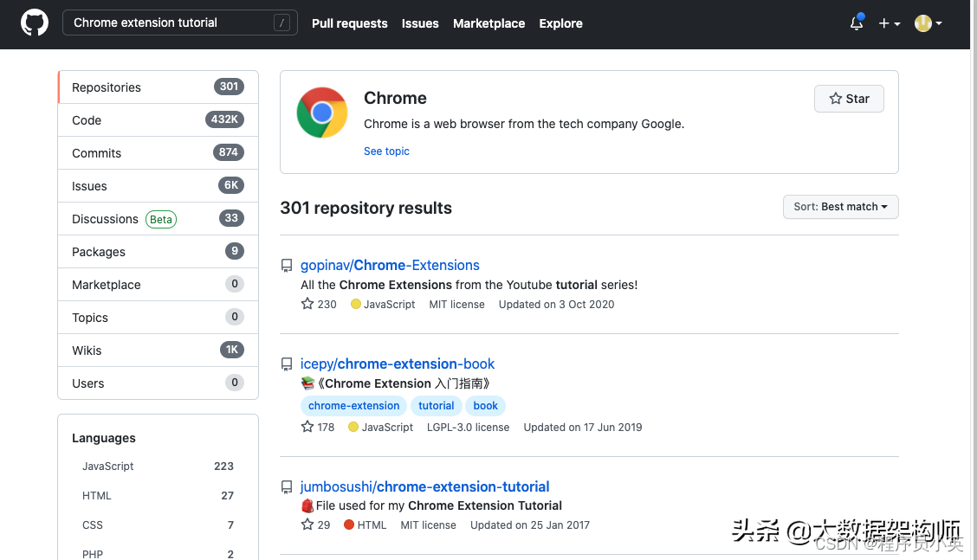Click the tutorial topic tag
This screenshot has width=977, height=560.
(437, 406)
